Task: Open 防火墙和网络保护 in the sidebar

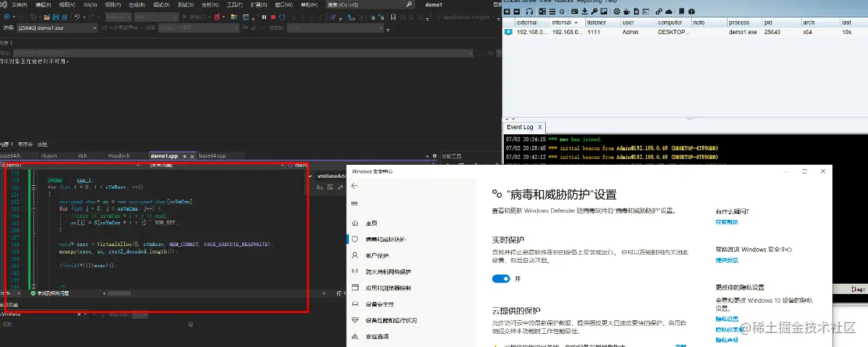Action: 388,272
